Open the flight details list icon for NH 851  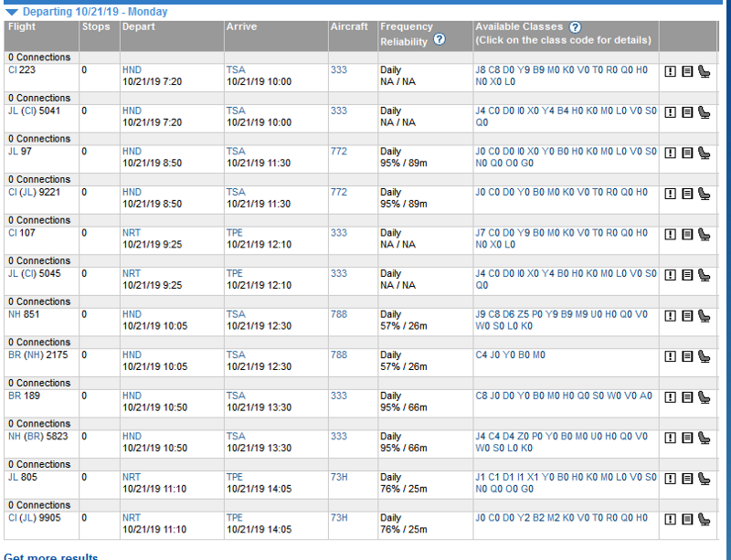click(687, 316)
